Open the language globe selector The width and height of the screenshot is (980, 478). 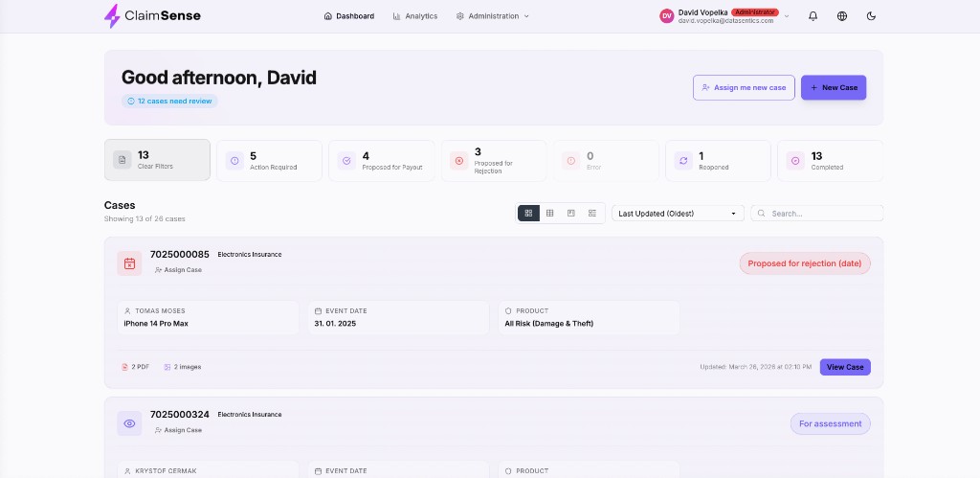click(x=842, y=16)
